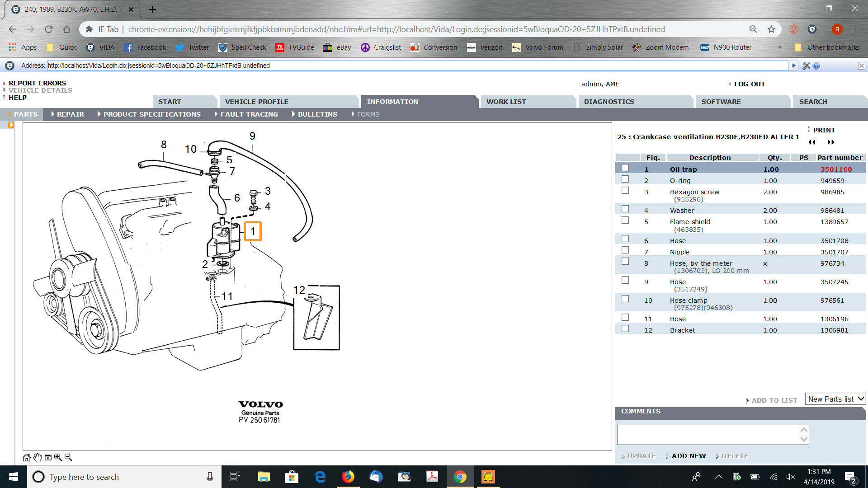Click the ADD NEW comment button
The width and height of the screenshot is (868, 488).
point(688,456)
